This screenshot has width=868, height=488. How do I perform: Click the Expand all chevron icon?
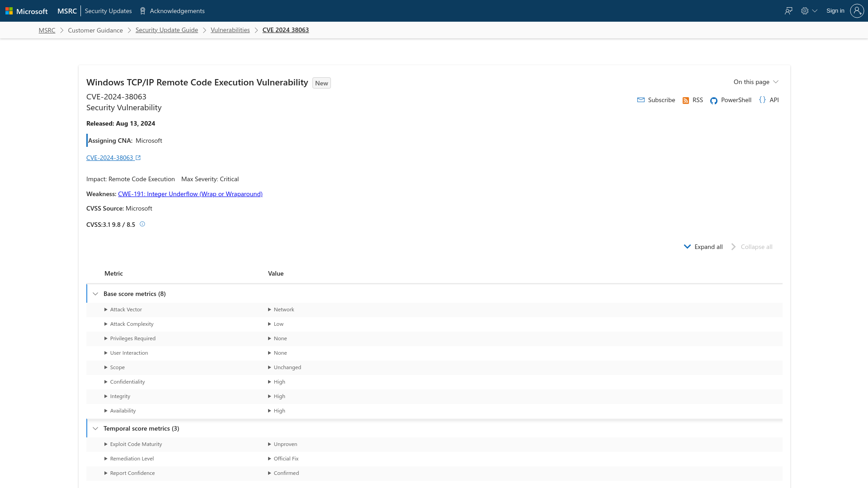click(687, 247)
